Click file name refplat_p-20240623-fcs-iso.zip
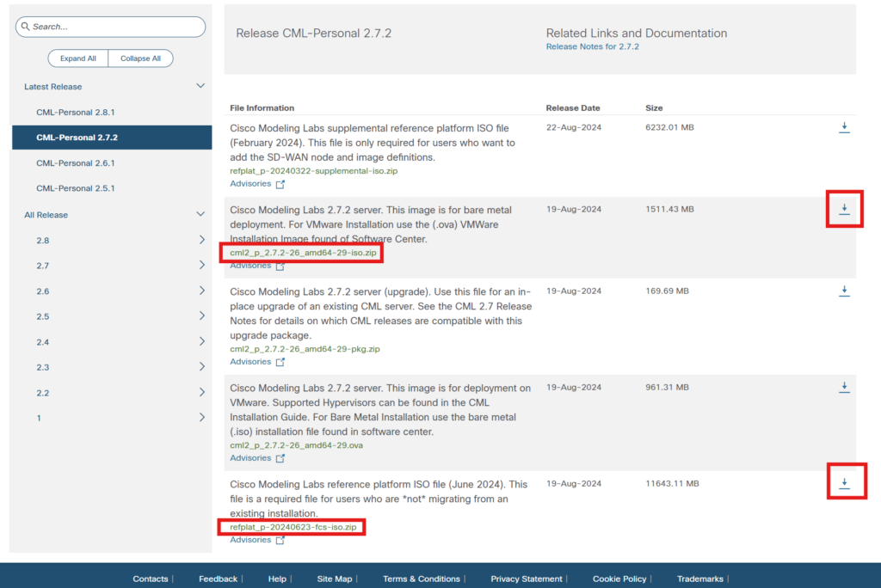Screen dimensions: 881x588 point(293,527)
